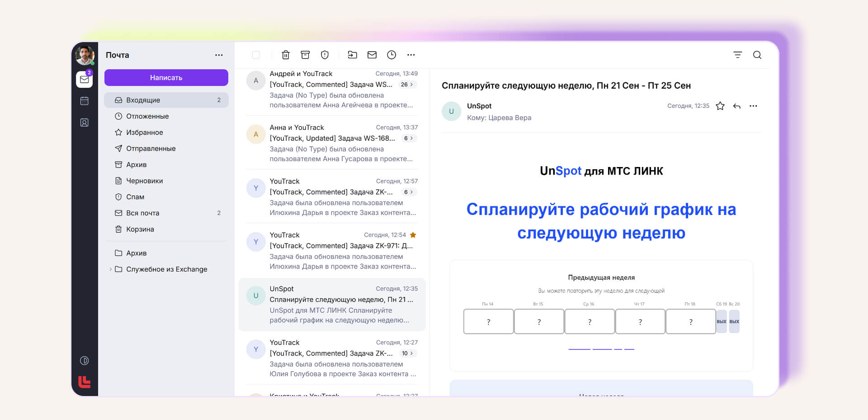Open the YouTrack ZK-971 email

(332, 251)
